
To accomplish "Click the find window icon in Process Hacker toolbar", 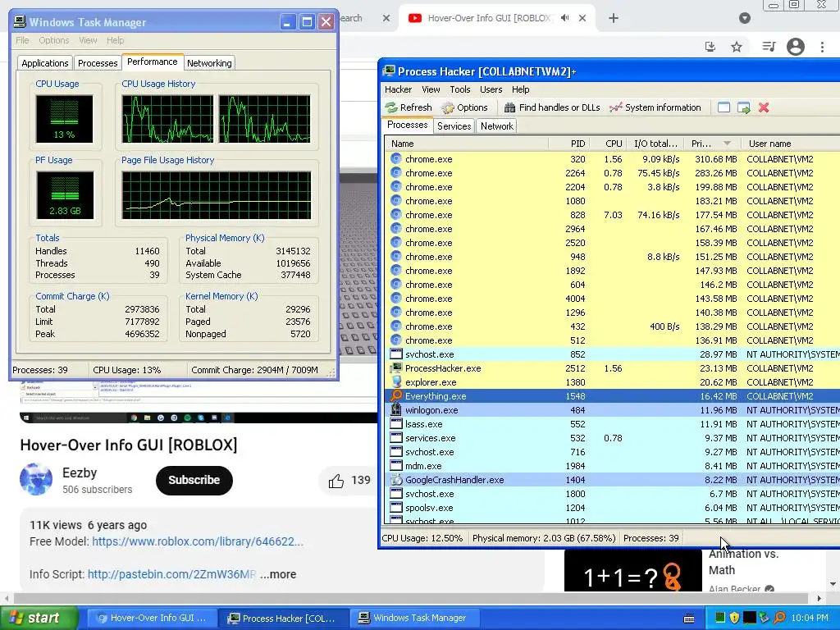I will tap(724, 107).
